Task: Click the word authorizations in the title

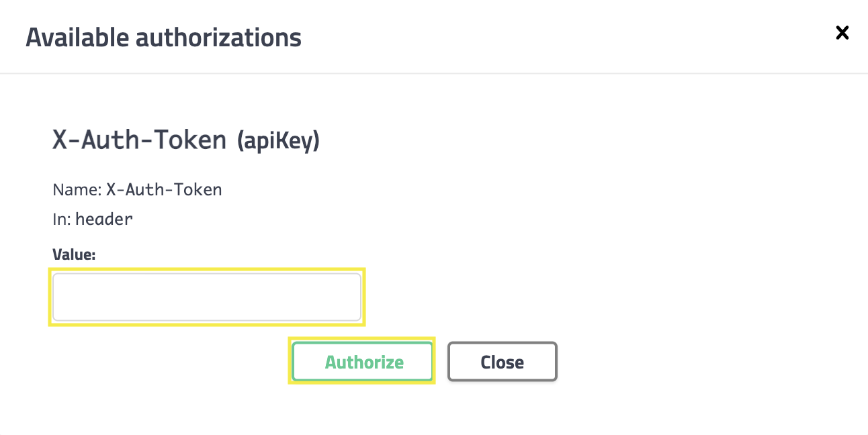Action: pos(218,37)
